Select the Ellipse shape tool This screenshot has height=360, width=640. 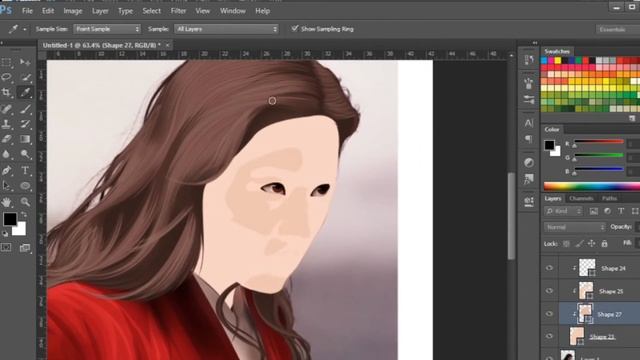25,186
